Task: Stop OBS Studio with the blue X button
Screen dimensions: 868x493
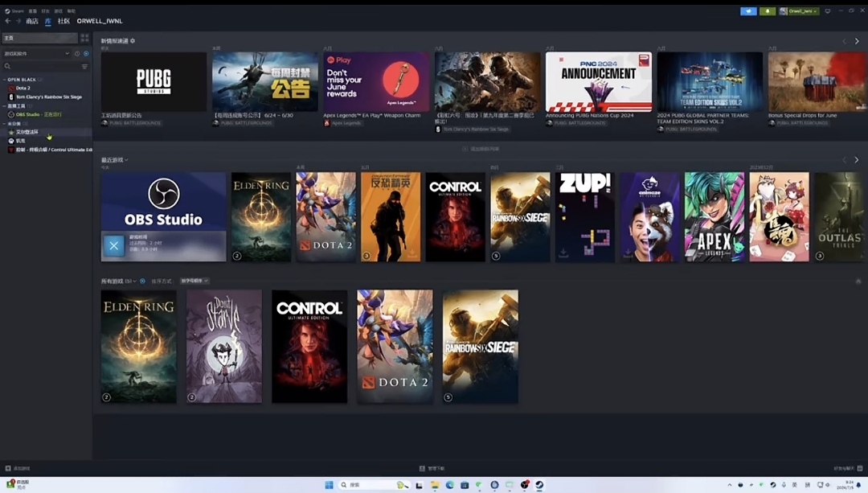Action: point(113,246)
